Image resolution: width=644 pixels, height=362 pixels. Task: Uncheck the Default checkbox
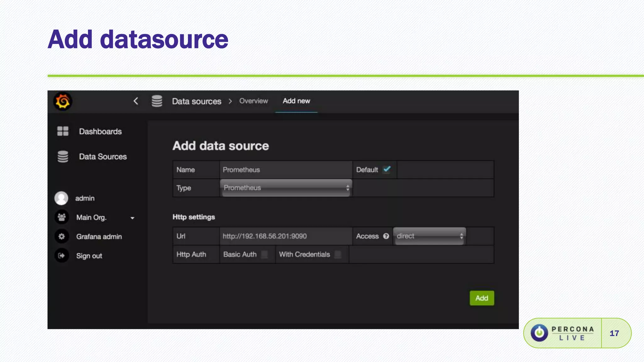387,169
